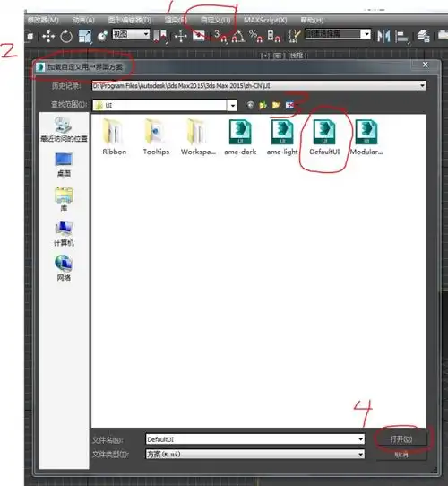Click the Align tool icon
This screenshot has height=486, width=448.
[x=401, y=37]
